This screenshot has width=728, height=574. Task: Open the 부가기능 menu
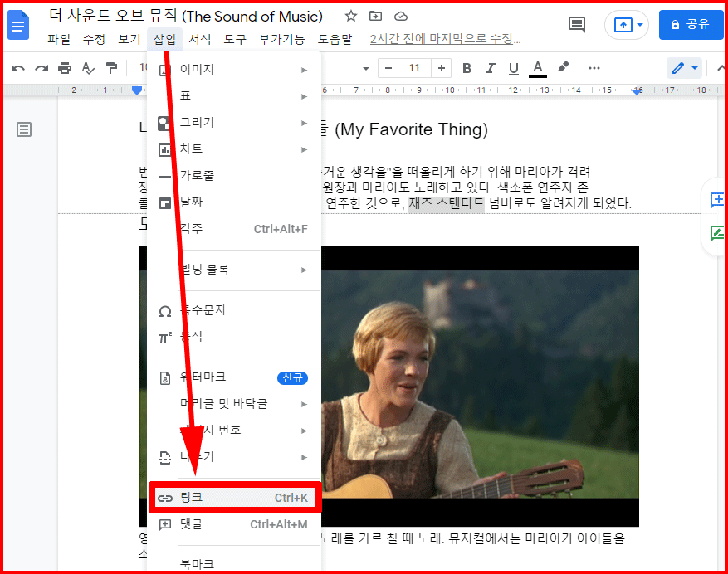[282, 40]
